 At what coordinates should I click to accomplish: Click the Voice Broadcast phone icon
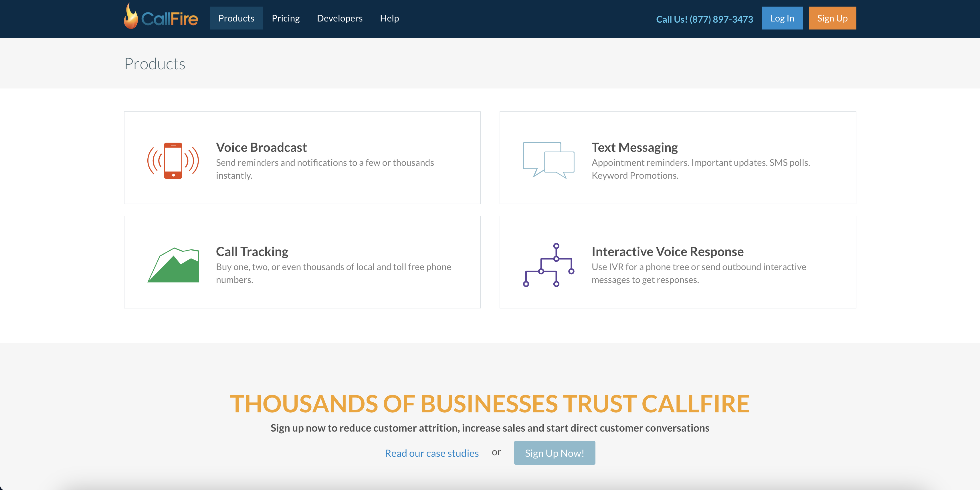[173, 160]
